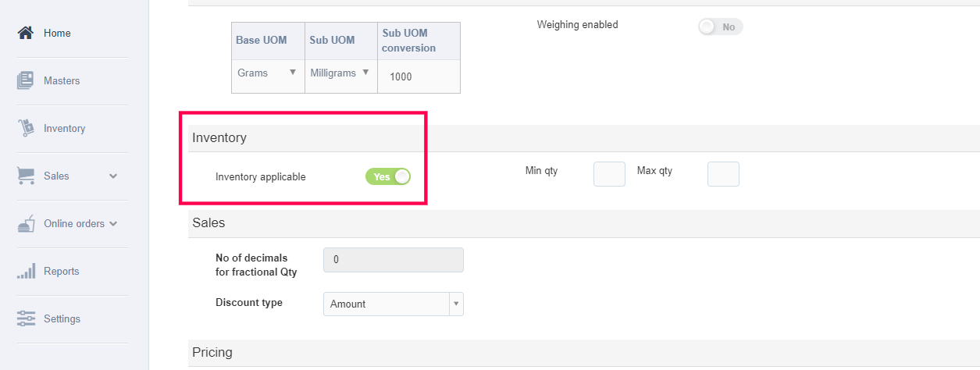Open Reports via the bar chart icon
980x370 pixels.
tap(26, 272)
